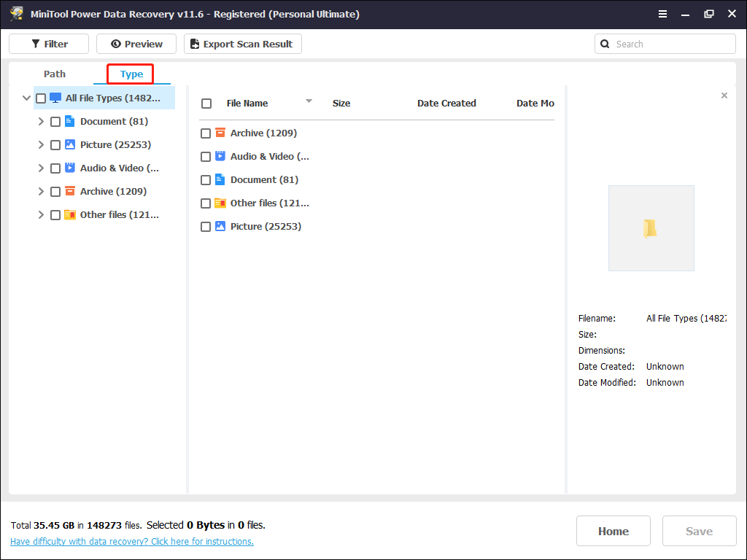
Task: Click the Picture icon in left tree
Action: point(69,145)
